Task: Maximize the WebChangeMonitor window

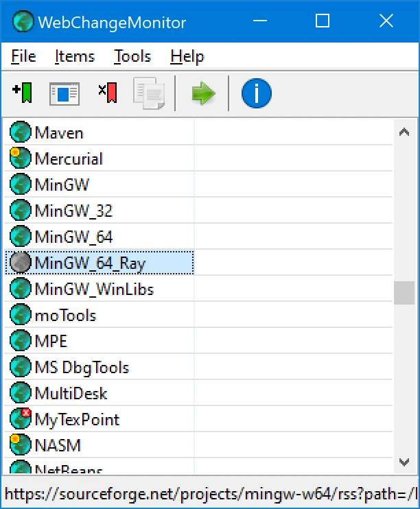Action: (323, 21)
